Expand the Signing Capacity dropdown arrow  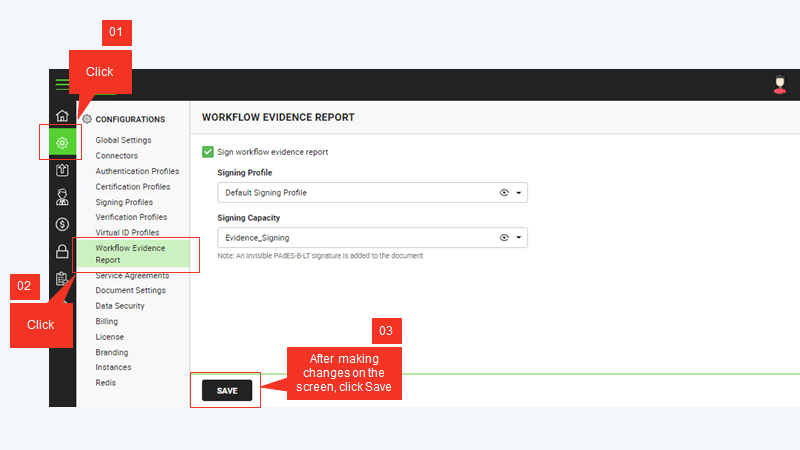518,238
